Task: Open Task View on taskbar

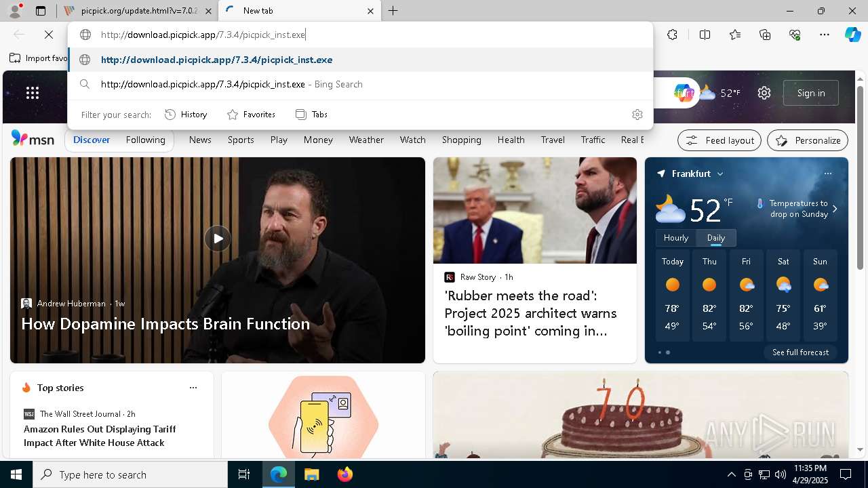Action: 244,474
